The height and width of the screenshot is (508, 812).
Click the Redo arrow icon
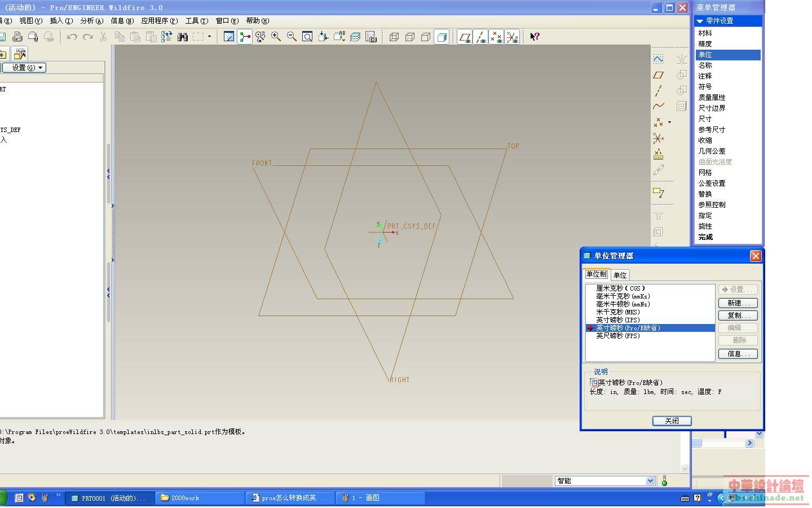pos(87,37)
